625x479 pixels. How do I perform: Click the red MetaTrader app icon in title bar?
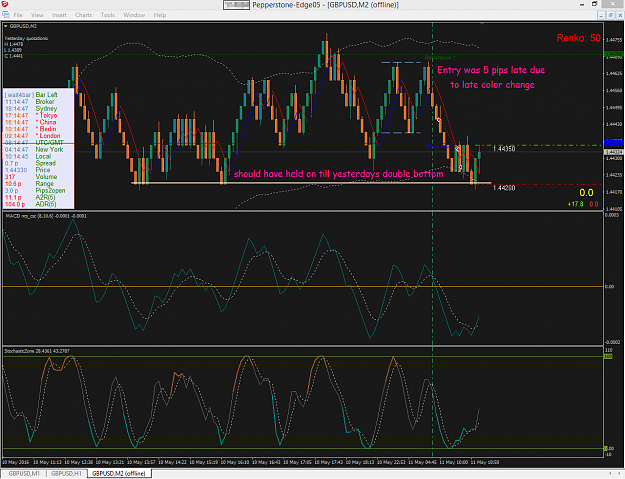(x=5, y=4)
